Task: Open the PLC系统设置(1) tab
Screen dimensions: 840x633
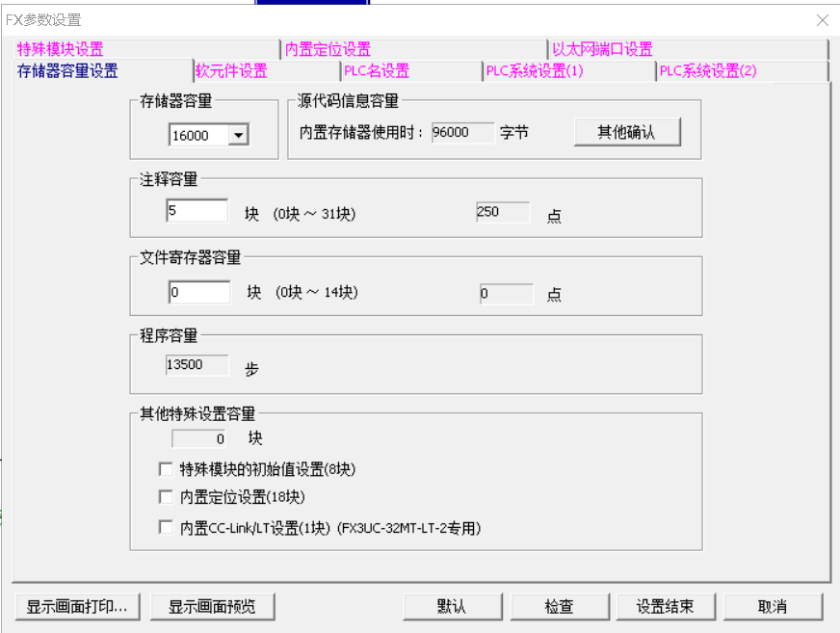Action: (x=534, y=71)
